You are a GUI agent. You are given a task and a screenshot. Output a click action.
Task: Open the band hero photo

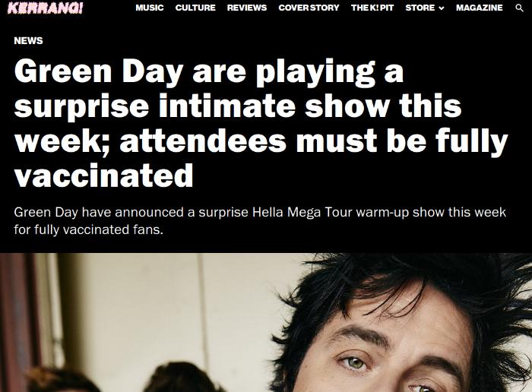tap(266, 322)
